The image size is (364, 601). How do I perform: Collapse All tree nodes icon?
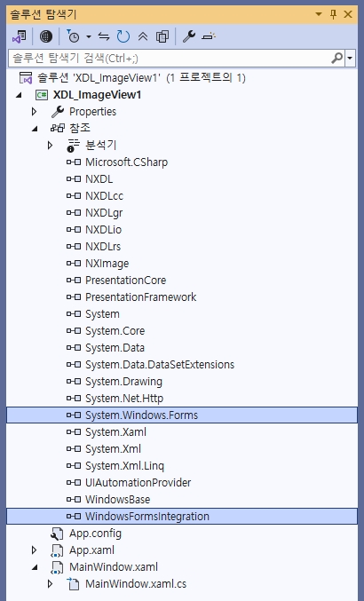tap(143, 36)
